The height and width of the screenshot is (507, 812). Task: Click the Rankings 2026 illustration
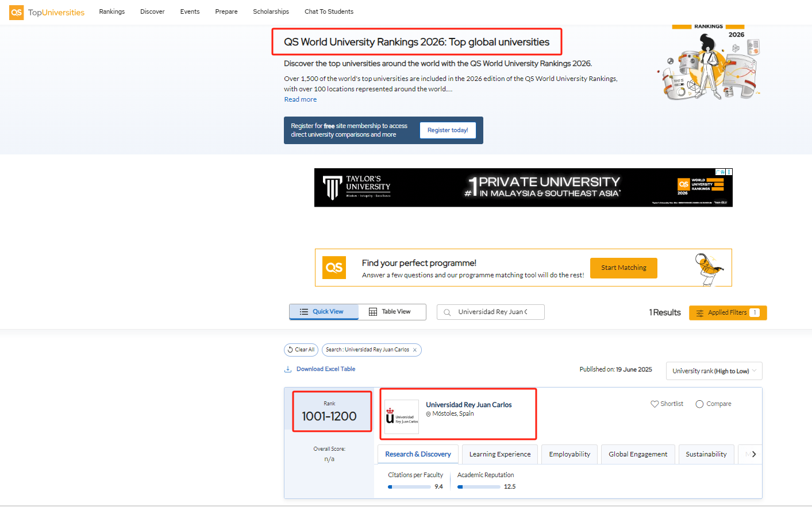click(x=709, y=62)
